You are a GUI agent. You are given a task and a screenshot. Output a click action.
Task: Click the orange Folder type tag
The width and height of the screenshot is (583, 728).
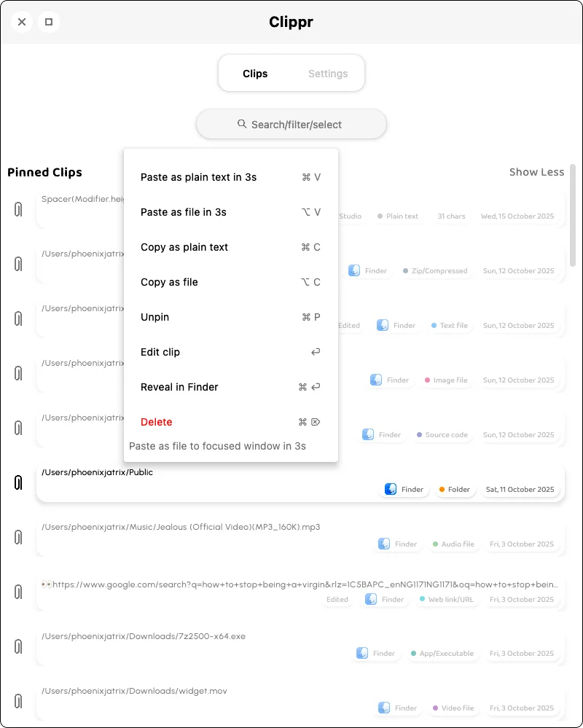454,490
